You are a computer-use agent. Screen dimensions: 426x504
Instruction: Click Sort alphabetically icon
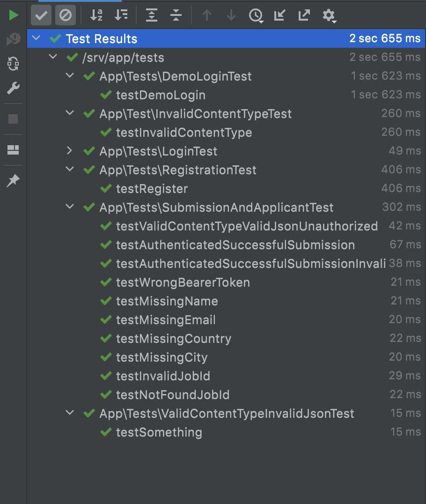[96, 15]
